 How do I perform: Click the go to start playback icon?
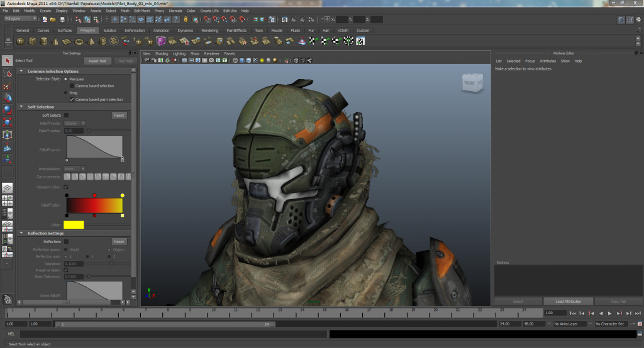[x=572, y=313]
